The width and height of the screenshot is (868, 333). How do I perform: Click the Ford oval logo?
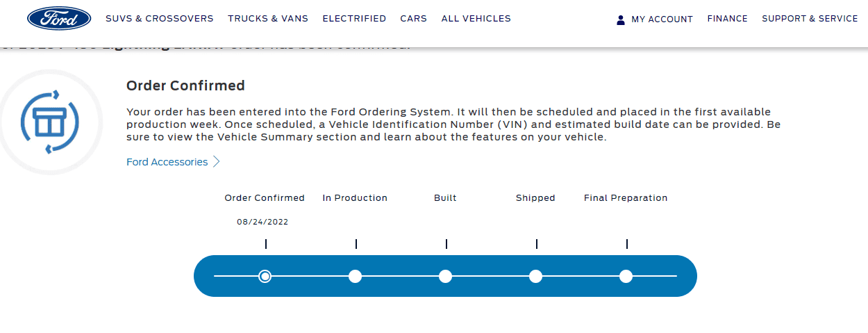click(x=59, y=19)
